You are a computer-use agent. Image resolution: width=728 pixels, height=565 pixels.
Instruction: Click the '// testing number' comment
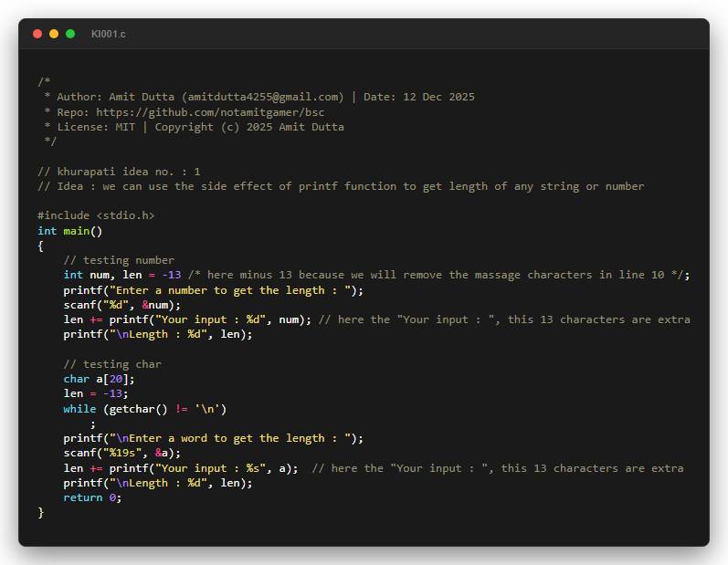point(119,260)
